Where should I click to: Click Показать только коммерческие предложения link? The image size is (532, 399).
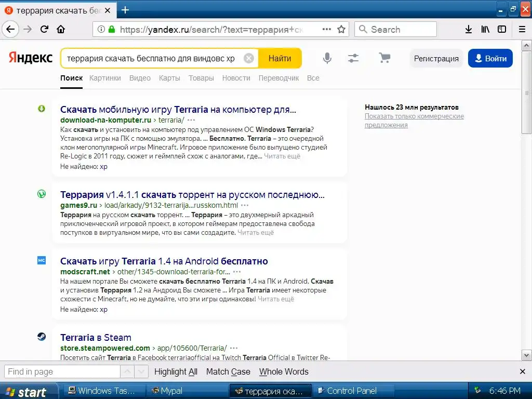414,121
